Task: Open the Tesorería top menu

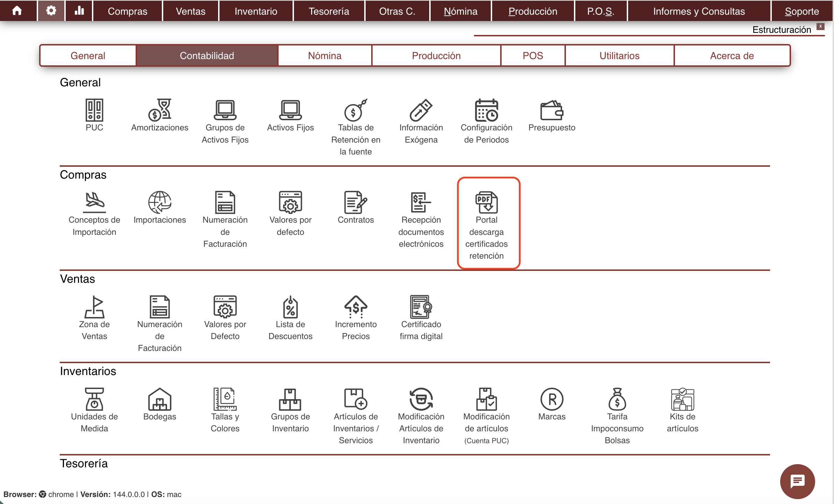Action: 329,11
